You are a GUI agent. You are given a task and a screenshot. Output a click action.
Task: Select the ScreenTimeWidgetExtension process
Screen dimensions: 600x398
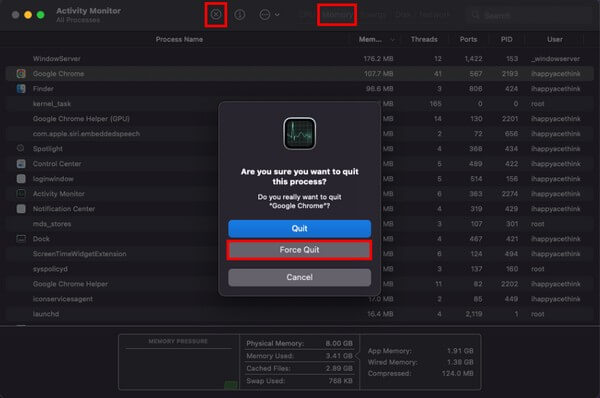click(x=79, y=254)
